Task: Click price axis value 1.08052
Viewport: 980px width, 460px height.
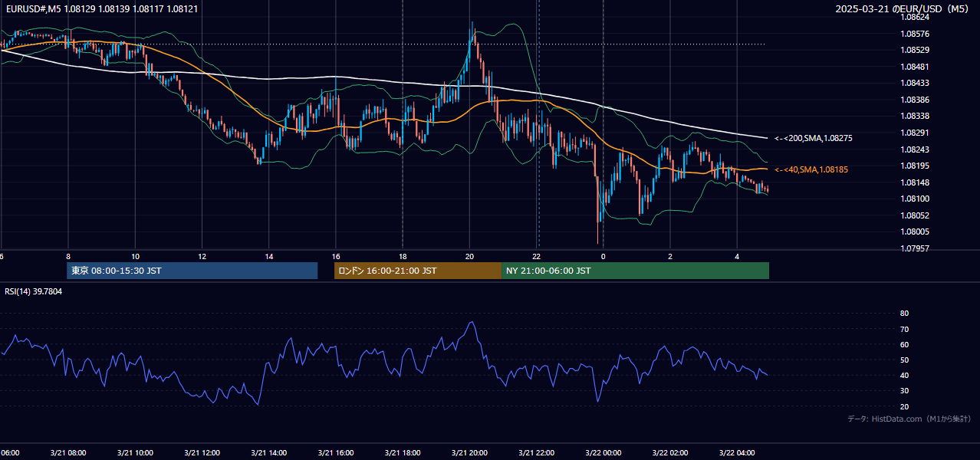Action: coord(915,215)
